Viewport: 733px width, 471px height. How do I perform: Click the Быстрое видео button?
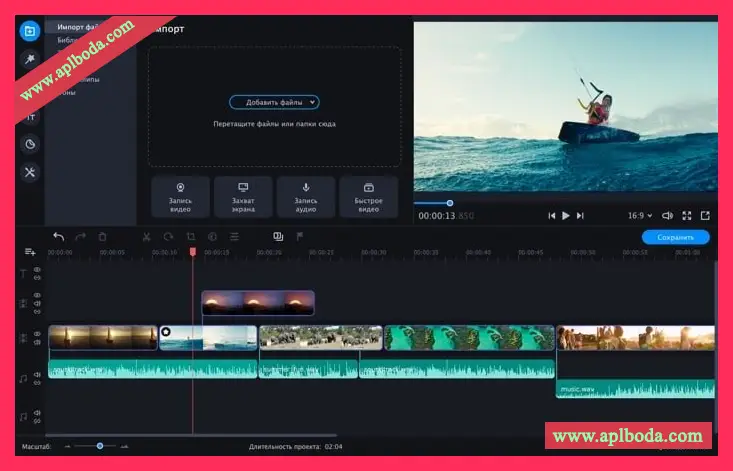pyautogui.click(x=368, y=197)
